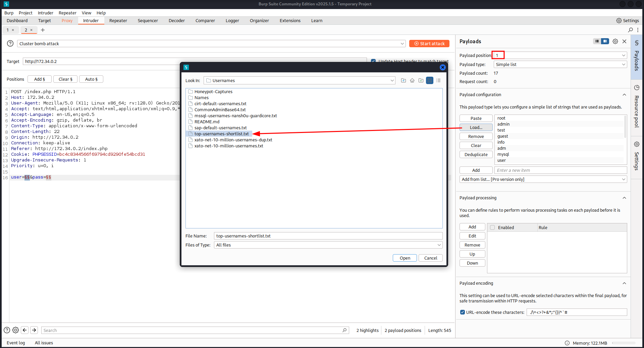The height and width of the screenshot is (348, 644).
Task: Click the Burp Suite logo in the title bar
Action: (x=6, y=4)
